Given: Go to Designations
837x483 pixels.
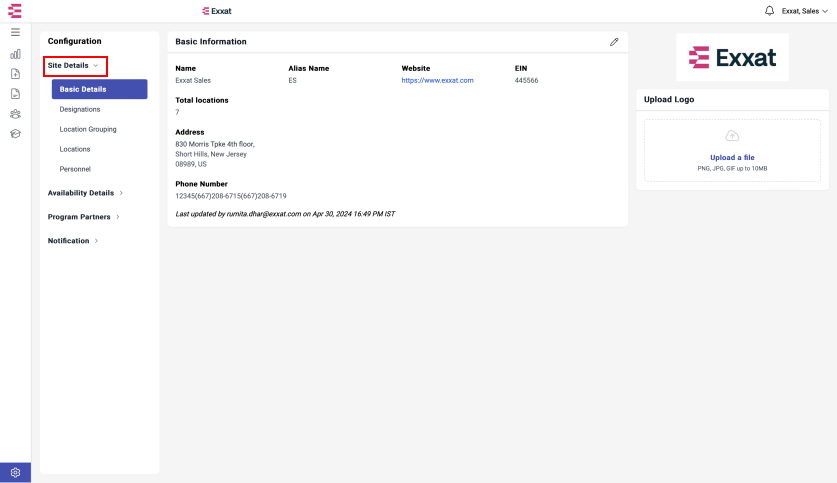Looking at the screenshot, I should click(80, 109).
